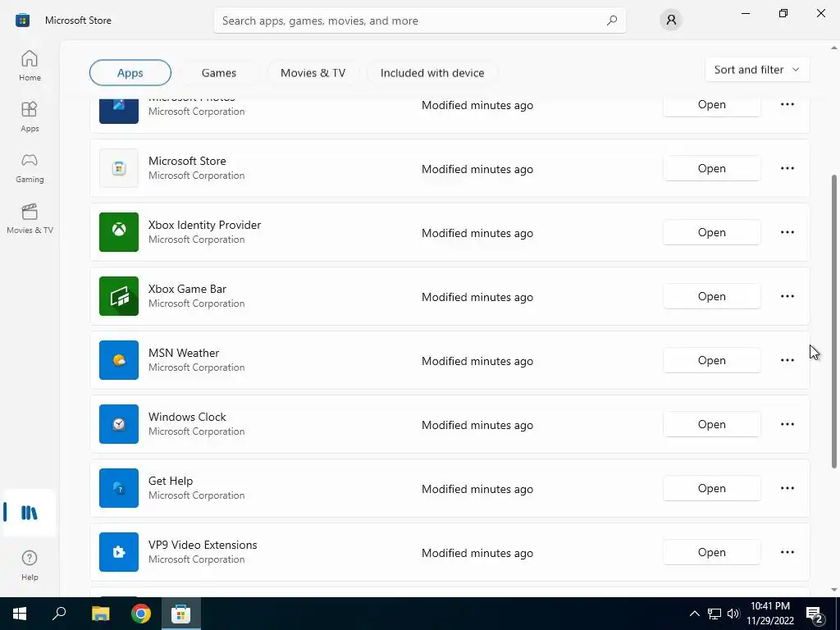Click the Microsoft Store app icon in list
Viewport: 840px width, 630px height.
coord(119,168)
